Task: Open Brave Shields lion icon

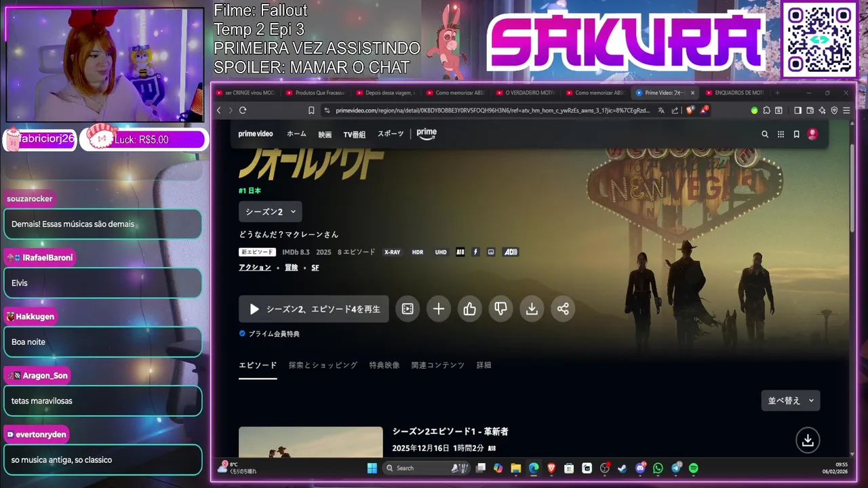Action: [x=690, y=110]
